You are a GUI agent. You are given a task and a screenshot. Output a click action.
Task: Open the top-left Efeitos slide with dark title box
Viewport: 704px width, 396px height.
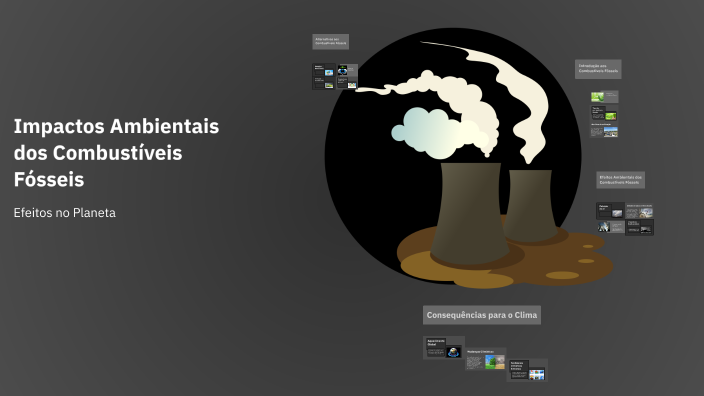610,211
